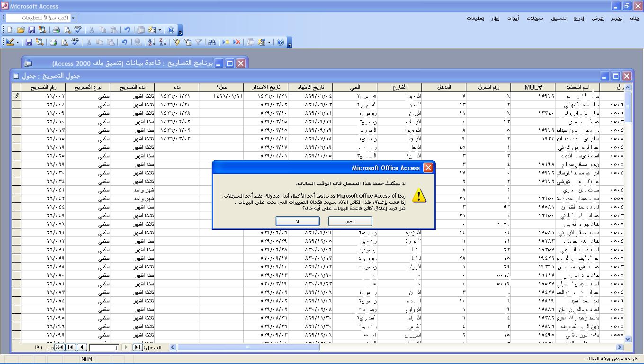Click the مدة التصريح column header
The height and width of the screenshot is (364, 644).
[132, 87]
